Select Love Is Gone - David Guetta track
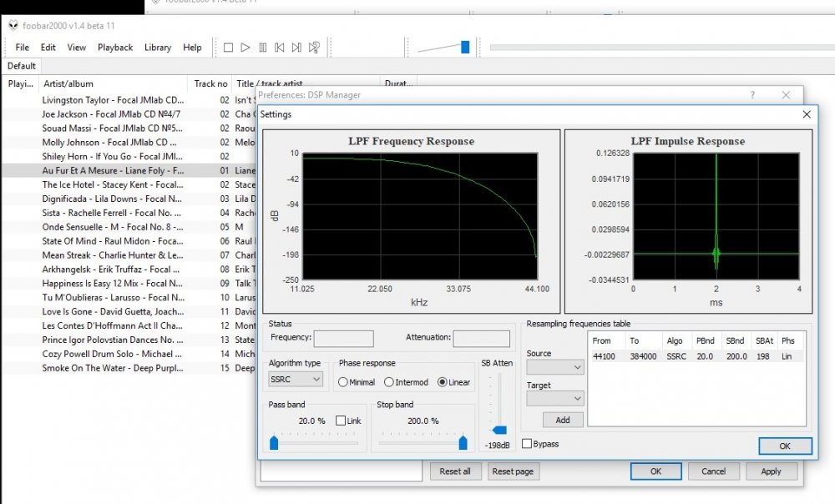This screenshot has height=504, width=835. pos(129,311)
